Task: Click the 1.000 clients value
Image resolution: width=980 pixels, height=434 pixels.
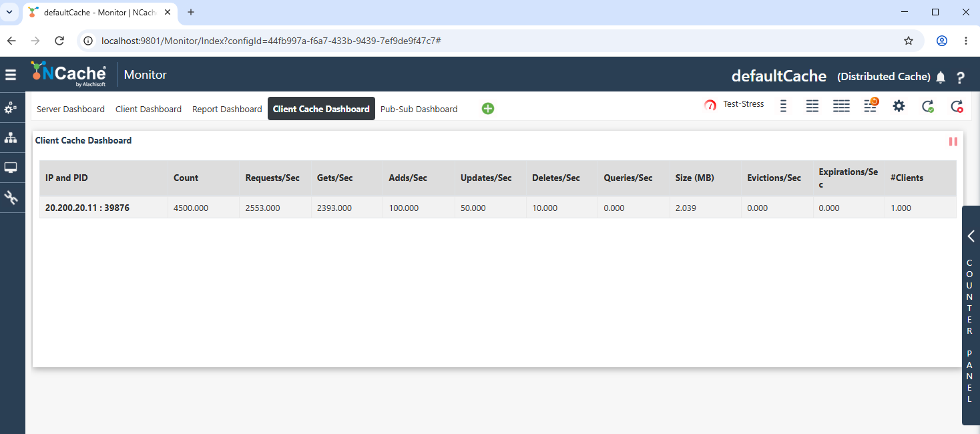Action: (901, 208)
